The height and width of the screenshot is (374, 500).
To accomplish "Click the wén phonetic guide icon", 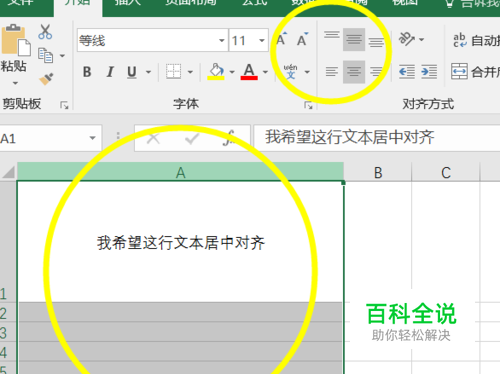I will [290, 72].
